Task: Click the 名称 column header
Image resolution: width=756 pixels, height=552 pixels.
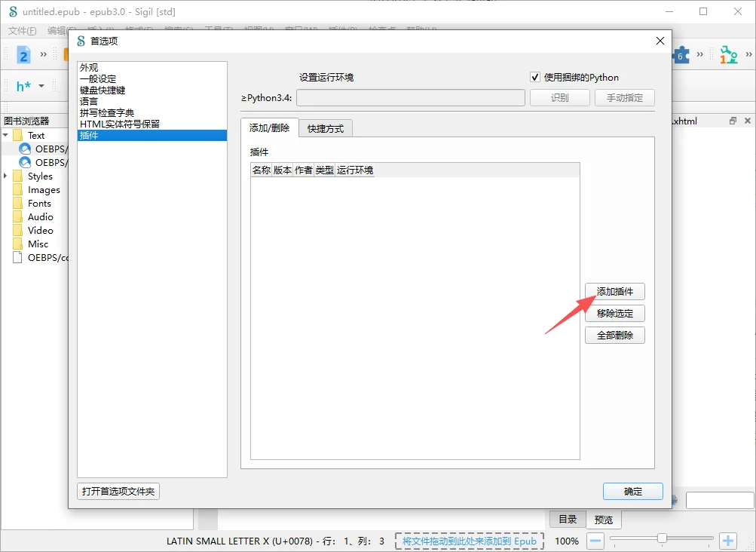Action: [262, 170]
